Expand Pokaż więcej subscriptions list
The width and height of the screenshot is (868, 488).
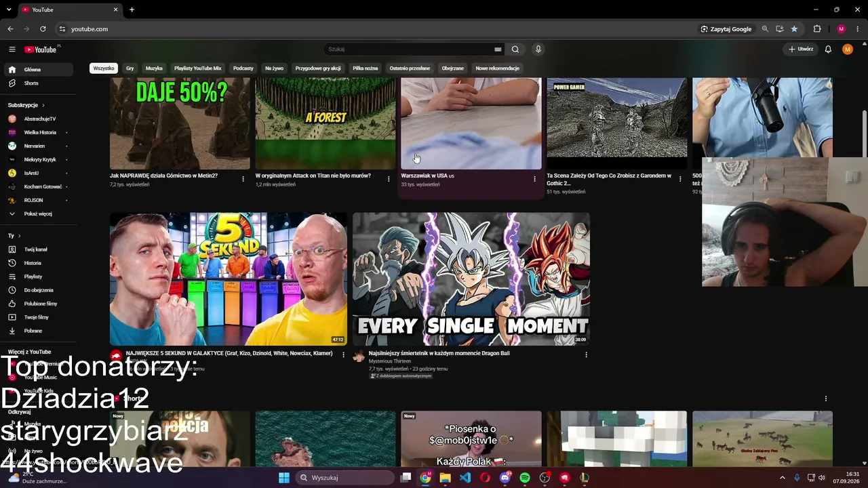[x=37, y=214]
